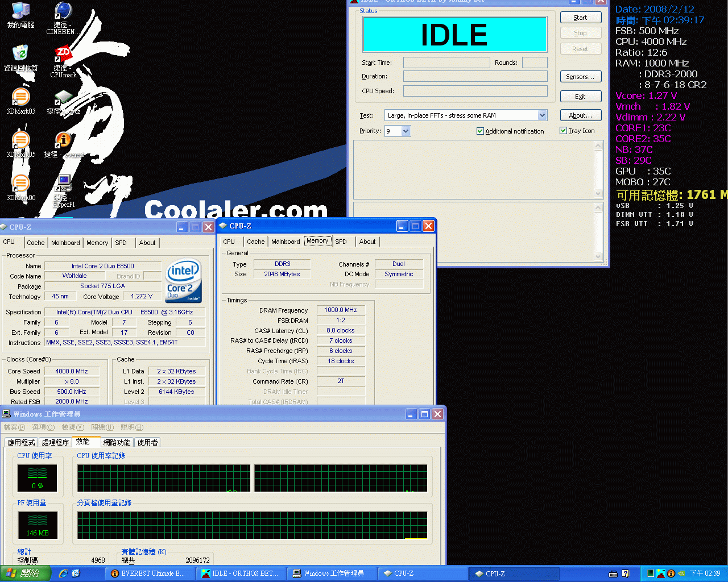Screen dimensions: 728x582
Task: Click the Intel Core 2 Duo E8500 name field
Action: pos(103,266)
